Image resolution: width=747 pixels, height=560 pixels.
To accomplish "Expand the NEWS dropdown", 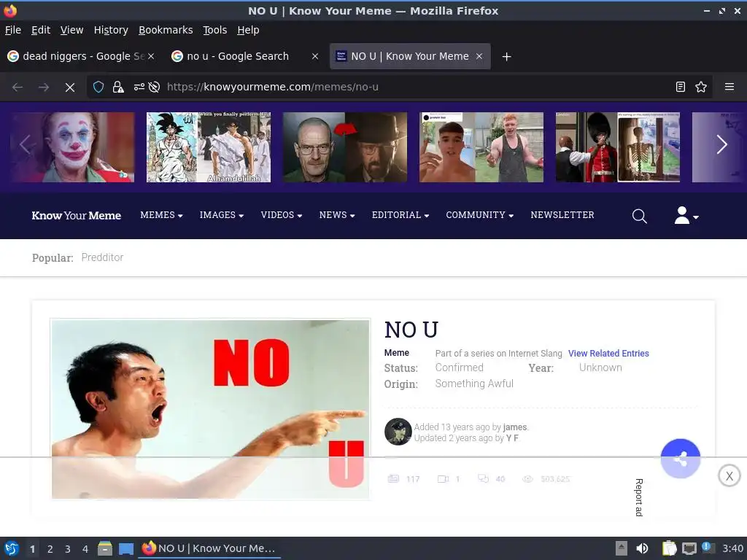I will (x=337, y=215).
